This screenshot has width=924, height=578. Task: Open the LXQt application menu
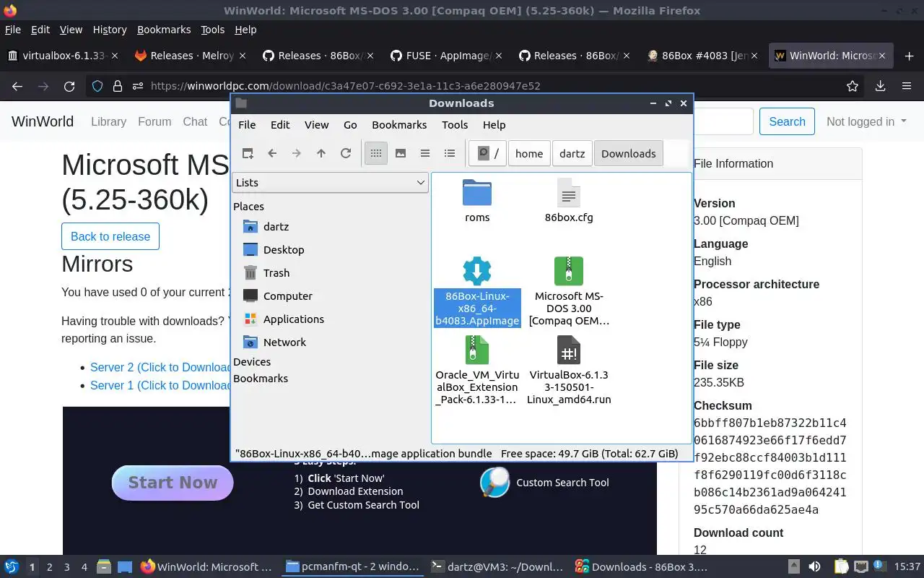[12, 566]
